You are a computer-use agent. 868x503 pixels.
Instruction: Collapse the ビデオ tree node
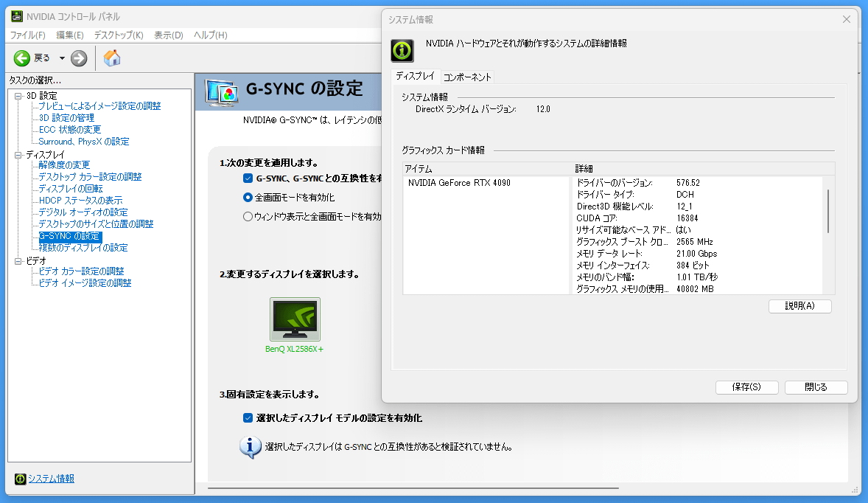click(18, 261)
